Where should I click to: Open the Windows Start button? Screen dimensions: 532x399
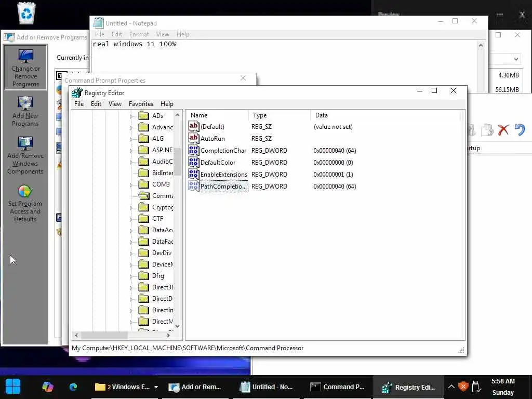click(13, 387)
